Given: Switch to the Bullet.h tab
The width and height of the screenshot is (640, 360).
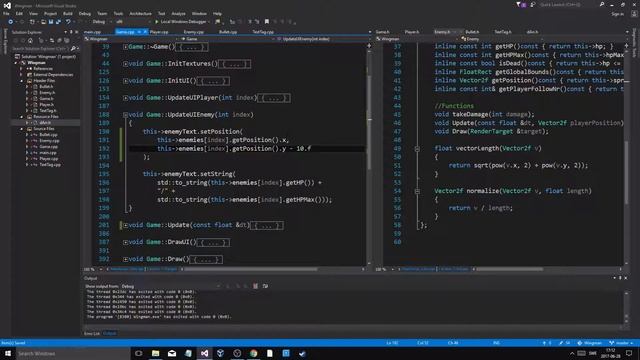Looking at the screenshot, I should (x=472, y=32).
